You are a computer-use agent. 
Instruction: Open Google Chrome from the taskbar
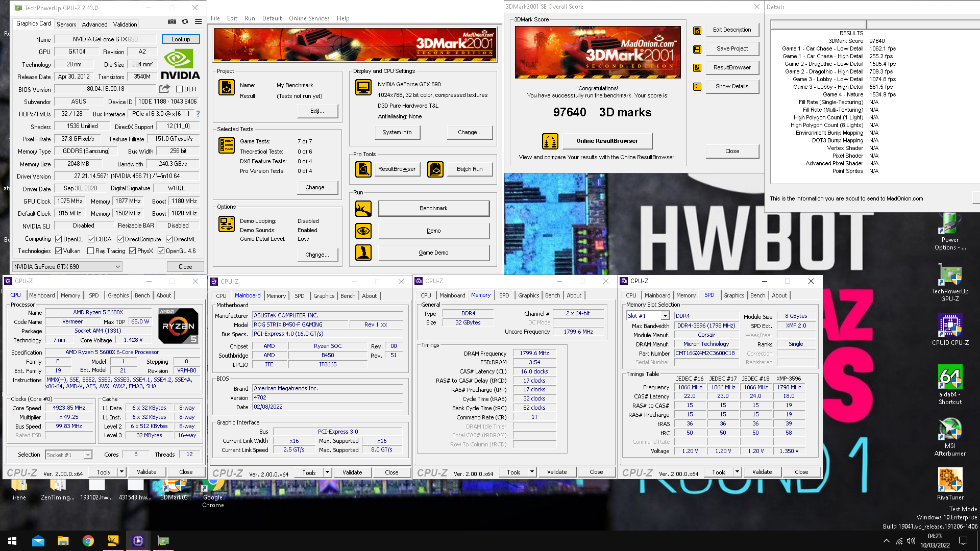click(x=88, y=541)
